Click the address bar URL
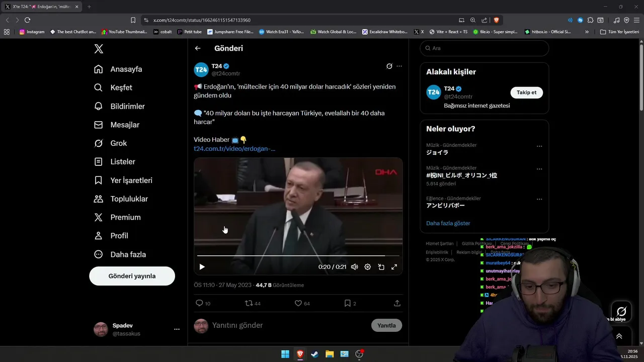Viewport: 644px width, 362px height. 202,20
